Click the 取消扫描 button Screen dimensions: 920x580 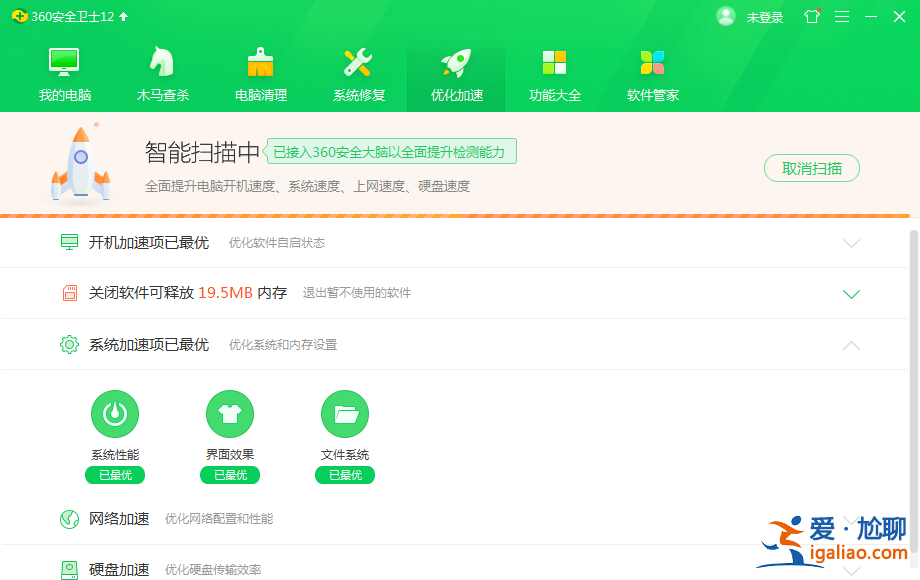[x=811, y=169]
